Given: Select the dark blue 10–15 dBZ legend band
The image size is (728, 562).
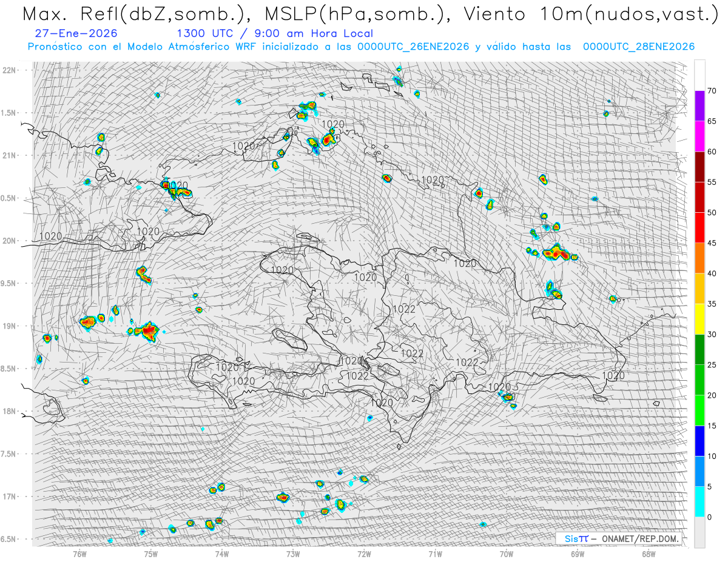Looking at the screenshot, I should coord(699,441).
